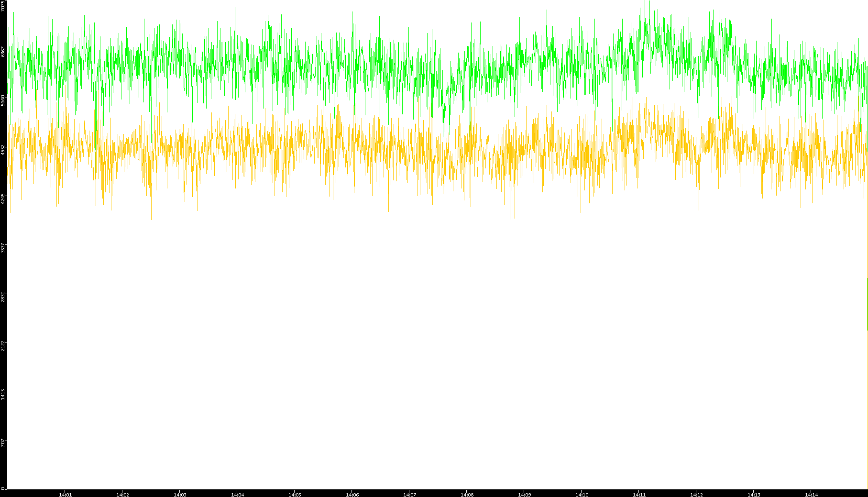Click the 4952 y-axis label
Screen dimensions: 868x497
pyautogui.click(x=3, y=149)
